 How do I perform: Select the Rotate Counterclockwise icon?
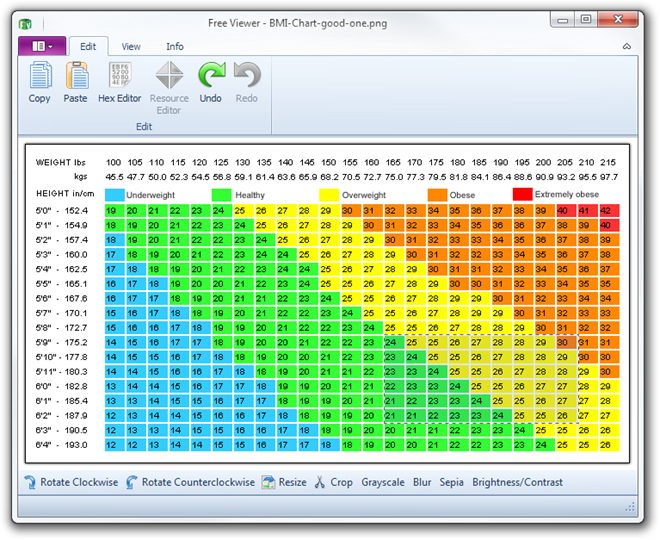(131, 482)
